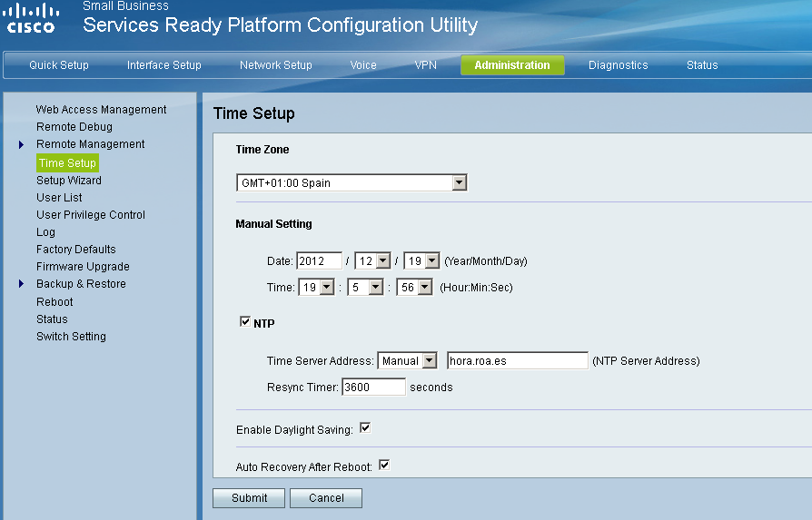This screenshot has width=812, height=520.
Task: Uncheck Auto Recovery After Reboot
Action: [x=383, y=466]
